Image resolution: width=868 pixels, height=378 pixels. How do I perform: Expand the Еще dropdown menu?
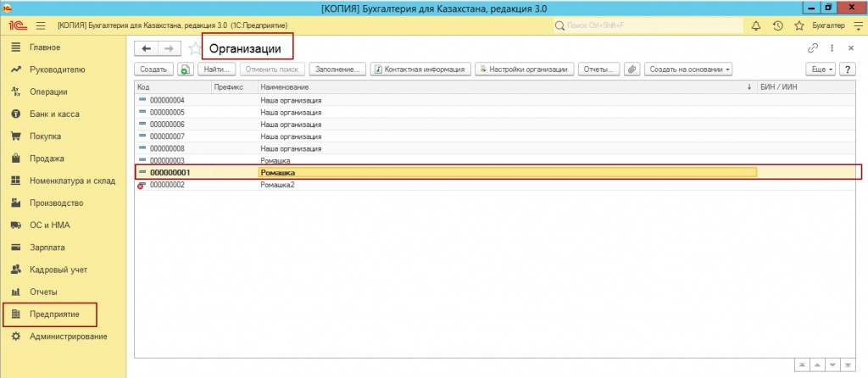[x=821, y=69]
